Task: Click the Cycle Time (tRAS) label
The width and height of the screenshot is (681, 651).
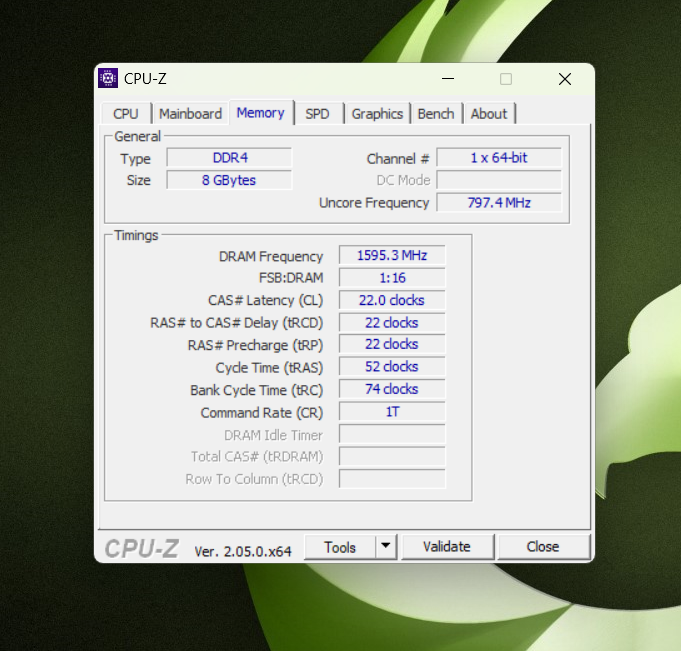Action: (x=269, y=368)
